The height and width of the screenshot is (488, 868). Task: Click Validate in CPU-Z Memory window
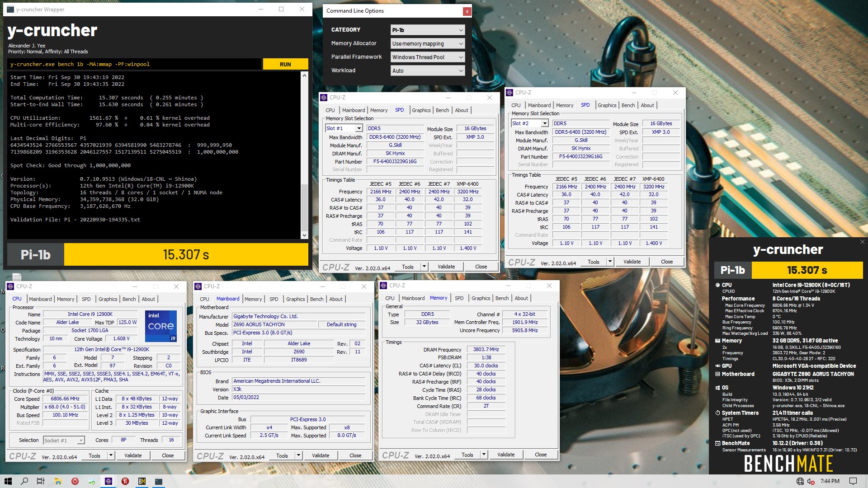point(505,455)
